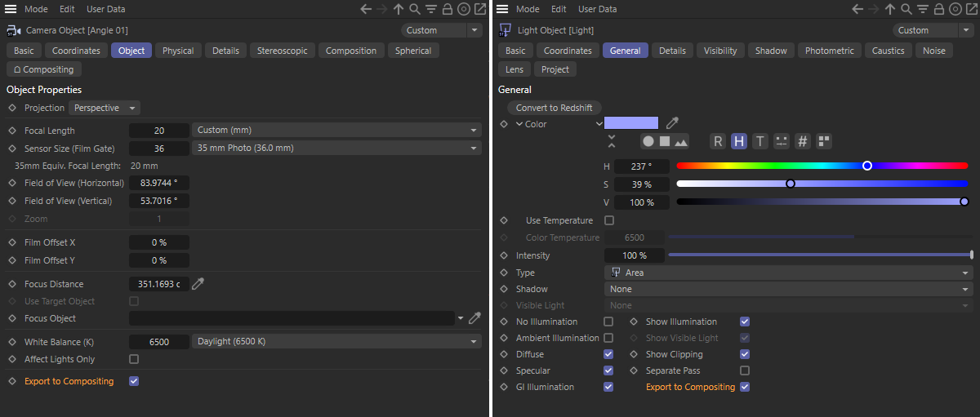The width and height of the screenshot is (980, 417).
Task: Click the Intensity slider
Action: coord(821,255)
